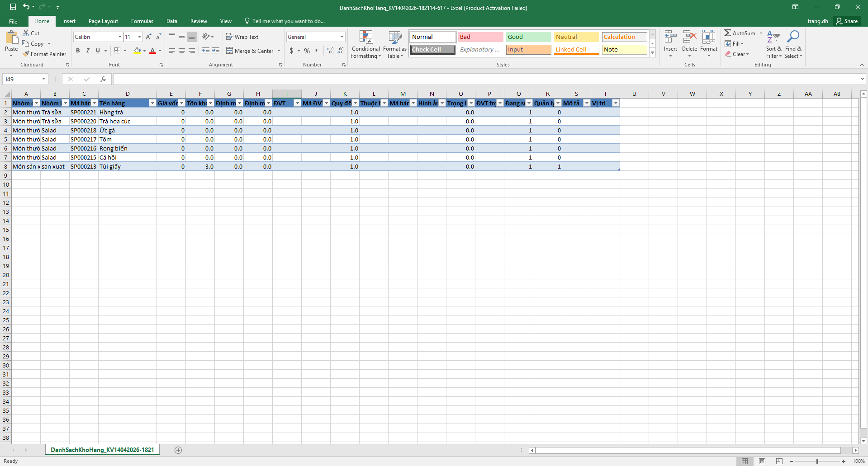This screenshot has width=868, height=466.
Task: Switch to the Formulas tab
Action: coord(142,21)
